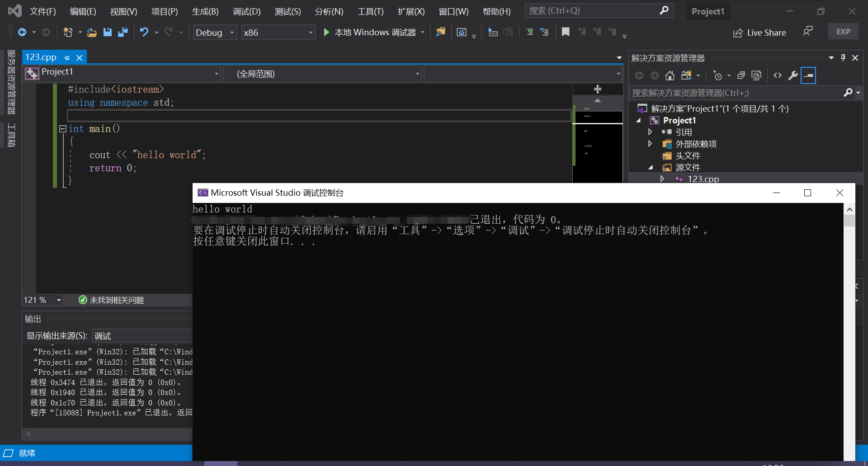The height and width of the screenshot is (466, 868).
Task: Click the Save All icon
Action: point(123,32)
